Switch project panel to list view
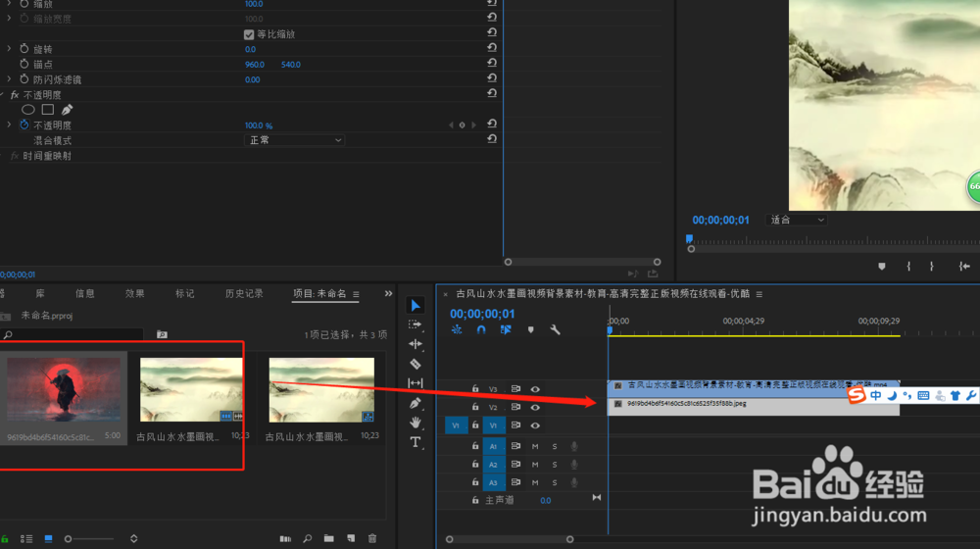Screen dimensions: 980x549 pyautogui.click(x=26, y=538)
